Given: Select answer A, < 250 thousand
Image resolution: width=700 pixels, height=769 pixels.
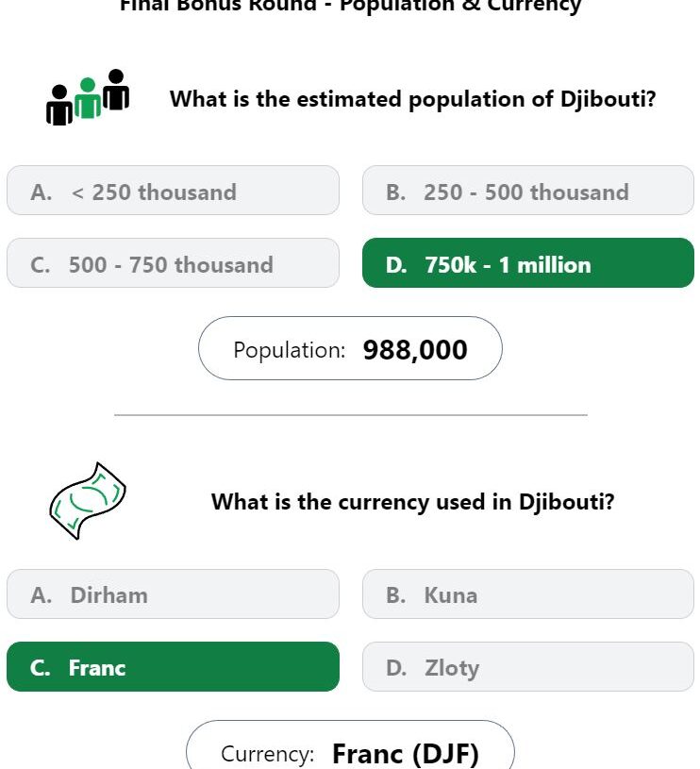Looking at the screenshot, I should tap(173, 191).
